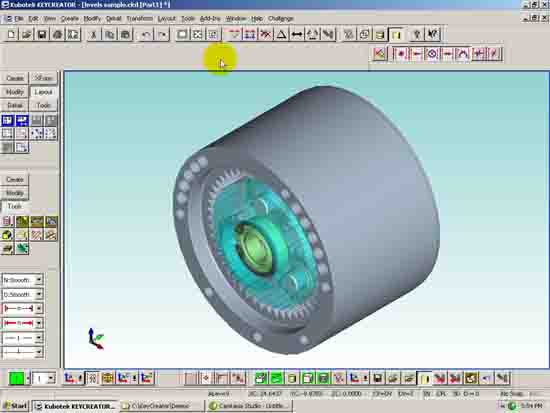This screenshot has height=413, width=550.
Task: Click the double-headed arrow toolbar icon
Action: [297, 34]
